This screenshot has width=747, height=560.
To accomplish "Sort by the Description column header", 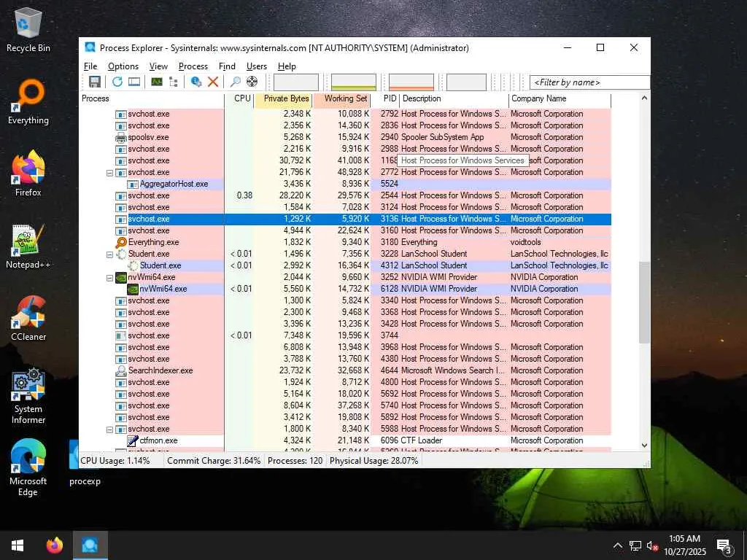I will pos(454,99).
